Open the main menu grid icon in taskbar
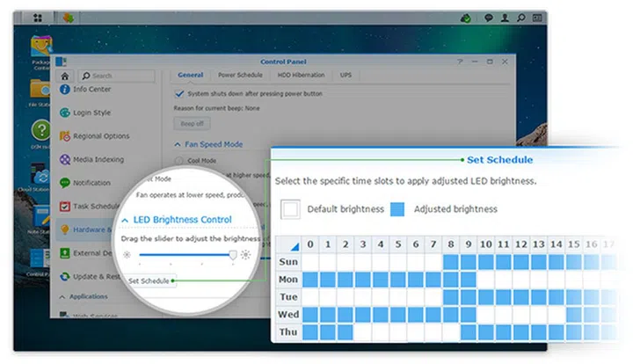 [x=38, y=18]
